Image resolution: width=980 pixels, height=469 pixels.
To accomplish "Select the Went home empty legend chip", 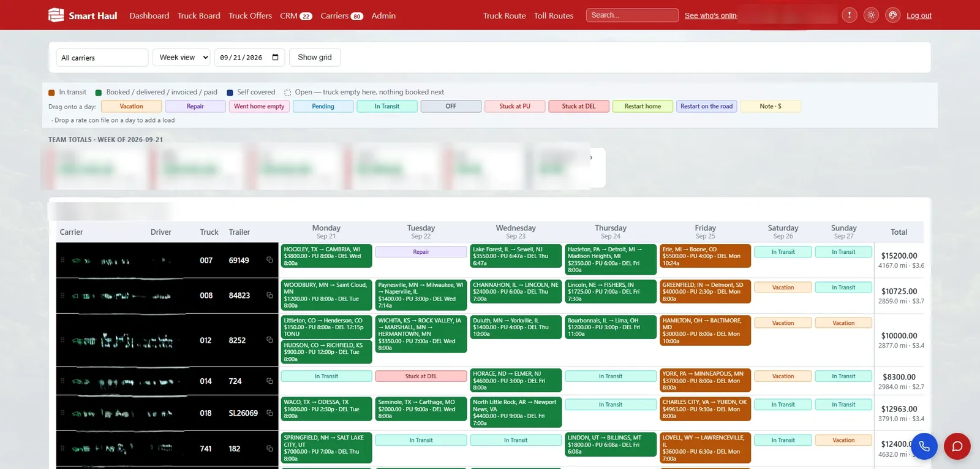I will point(259,106).
